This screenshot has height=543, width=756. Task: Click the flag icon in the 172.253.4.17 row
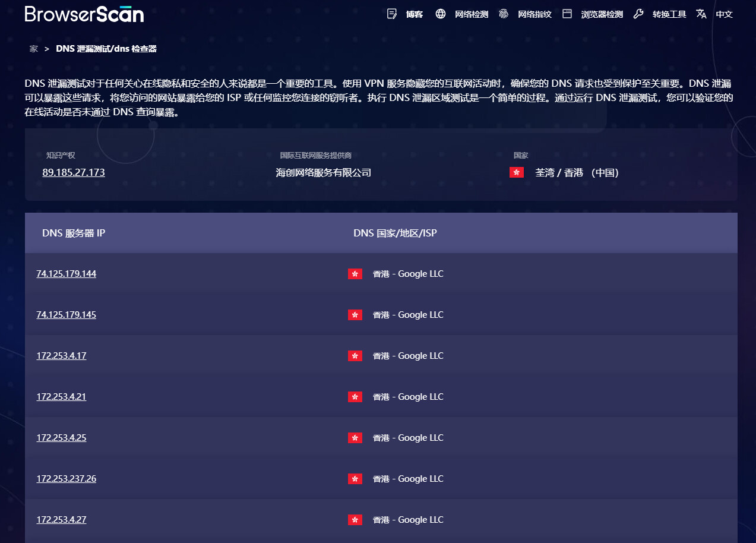click(x=355, y=356)
